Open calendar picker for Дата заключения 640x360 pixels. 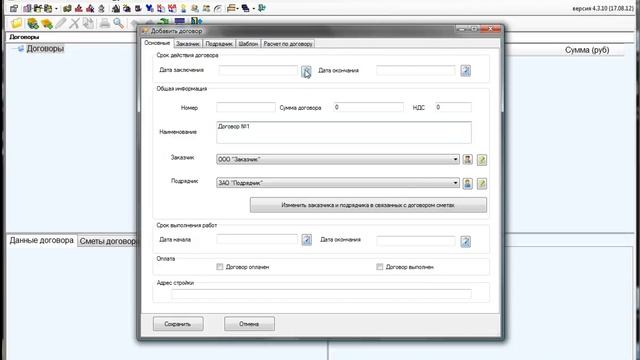point(306,71)
